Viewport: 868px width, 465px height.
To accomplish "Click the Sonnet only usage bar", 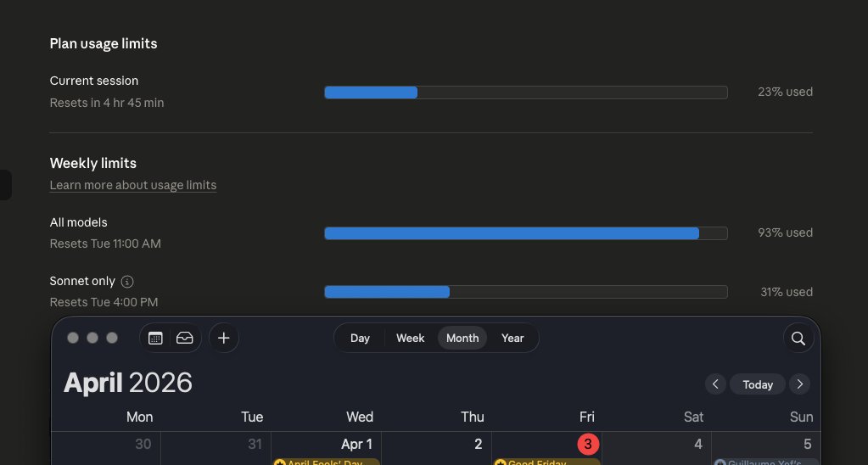I will click(x=526, y=292).
